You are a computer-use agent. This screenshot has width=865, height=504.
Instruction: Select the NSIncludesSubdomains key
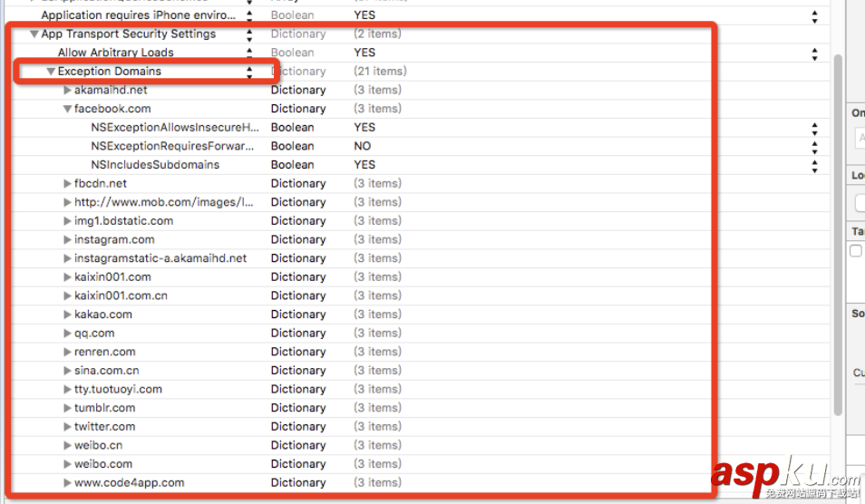pos(155,165)
